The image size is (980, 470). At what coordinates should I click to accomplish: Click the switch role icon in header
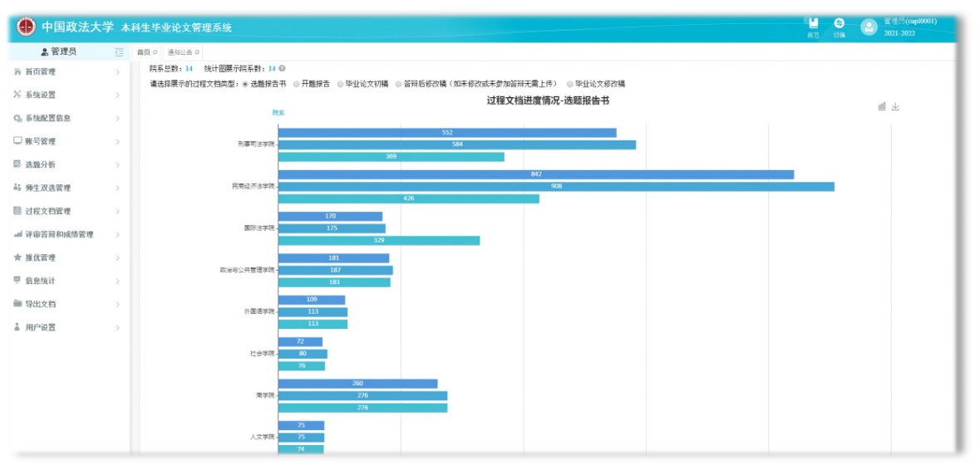(839, 24)
